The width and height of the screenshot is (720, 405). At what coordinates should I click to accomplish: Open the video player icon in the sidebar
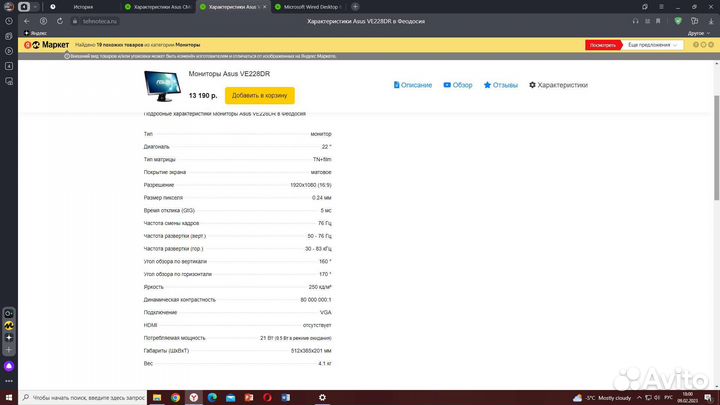coord(9,51)
